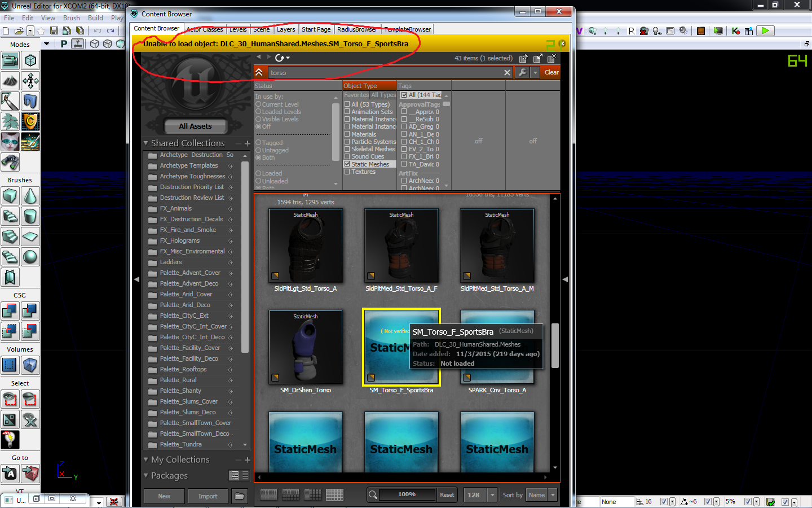Select the Loaded status radio option
The image size is (812, 508).
(x=258, y=173)
